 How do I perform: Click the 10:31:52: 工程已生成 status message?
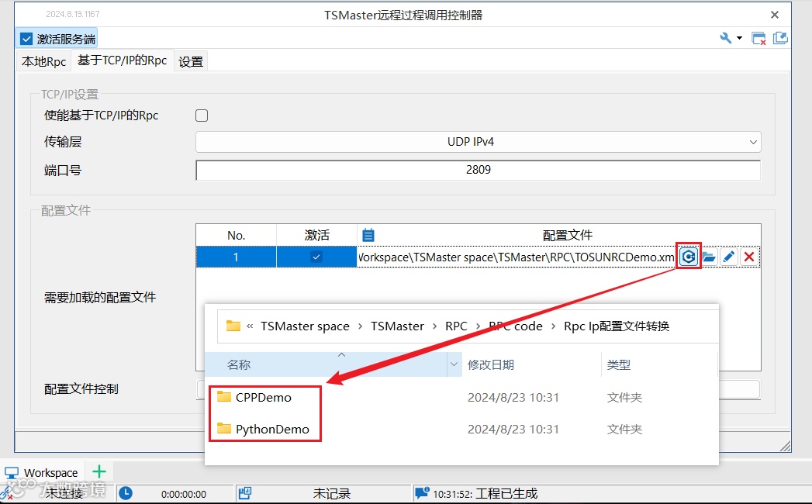coord(485,494)
